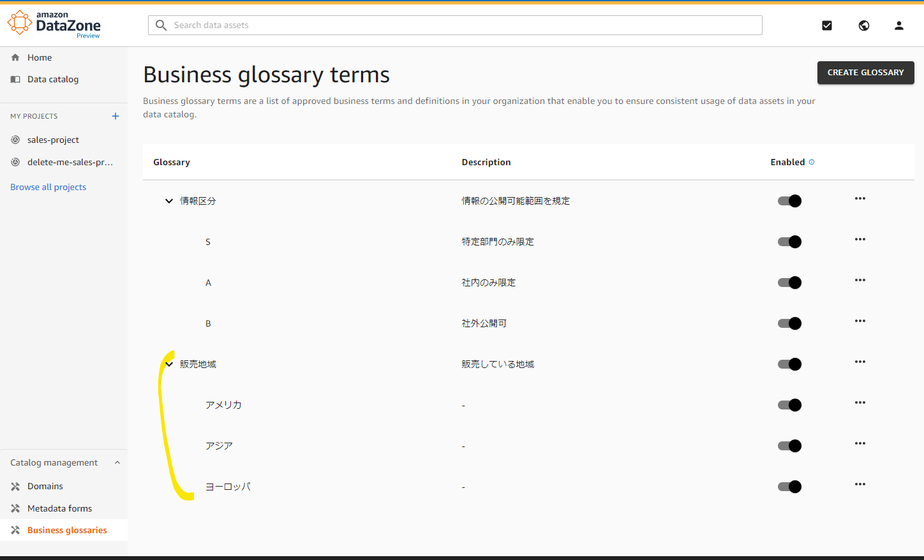The height and width of the screenshot is (560, 924).
Task: Click the delete-me-sales-pr project icon
Action: tap(15, 162)
